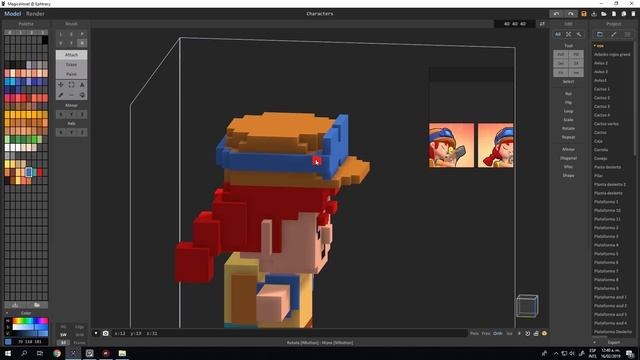640x360 pixels.
Task: Create a new model with blank page icon
Action: (613, 14)
